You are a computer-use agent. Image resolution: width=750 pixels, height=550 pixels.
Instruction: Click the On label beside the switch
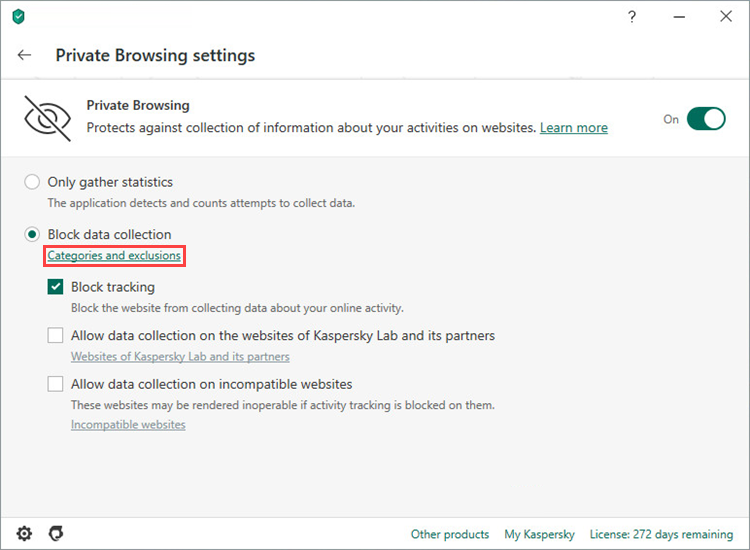tap(671, 119)
